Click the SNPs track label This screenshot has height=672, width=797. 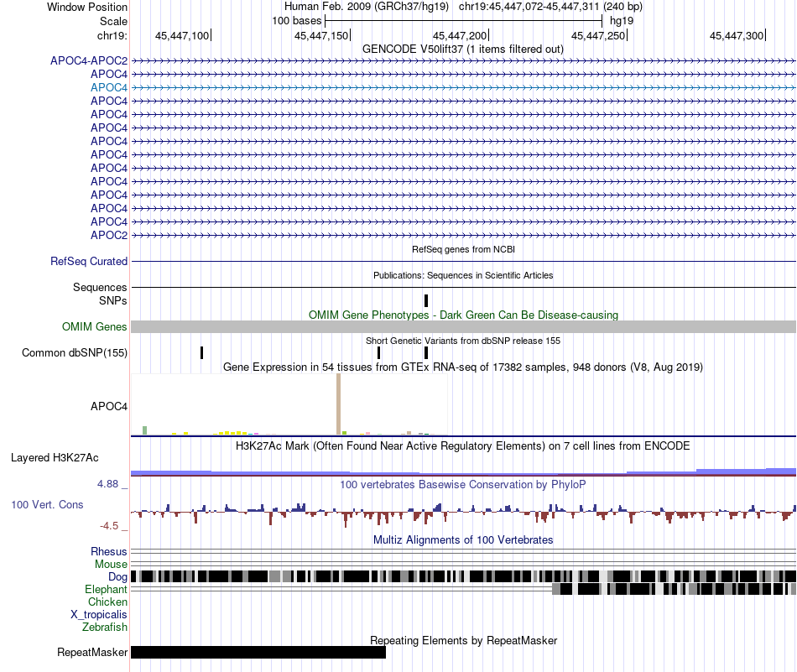pyautogui.click(x=113, y=300)
